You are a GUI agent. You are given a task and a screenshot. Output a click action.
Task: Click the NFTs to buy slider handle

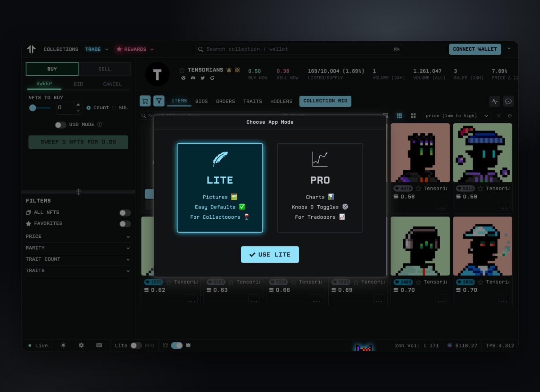pos(33,108)
